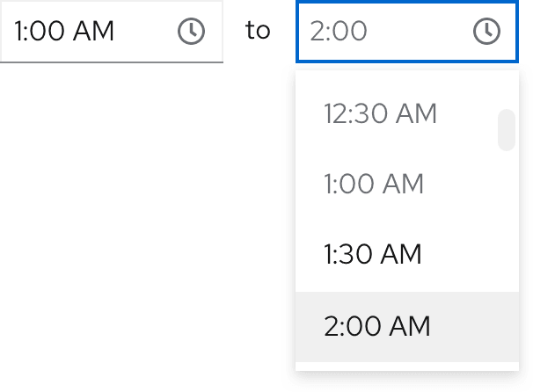The image size is (533, 392).
Task: Click the greyed 12:30 AM list entry
Action: [x=380, y=114]
